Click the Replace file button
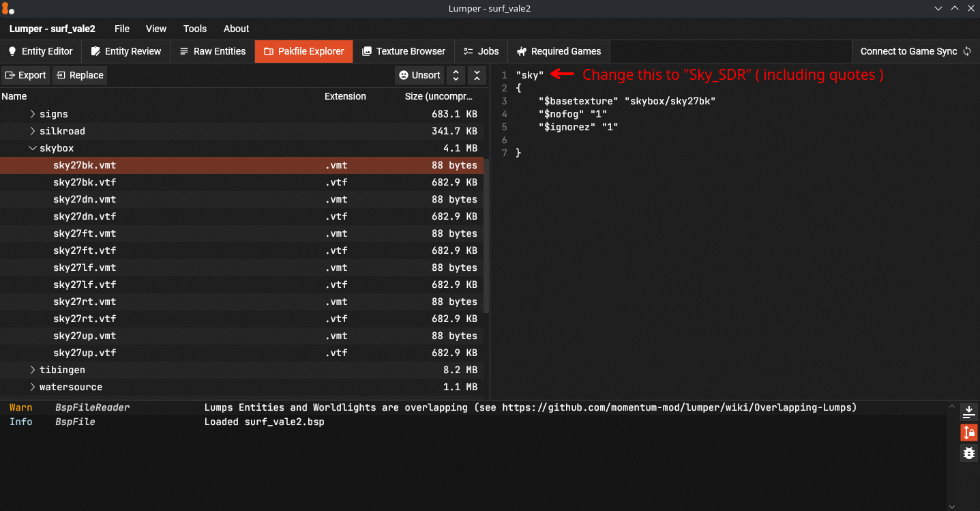980x511 pixels. pos(80,75)
